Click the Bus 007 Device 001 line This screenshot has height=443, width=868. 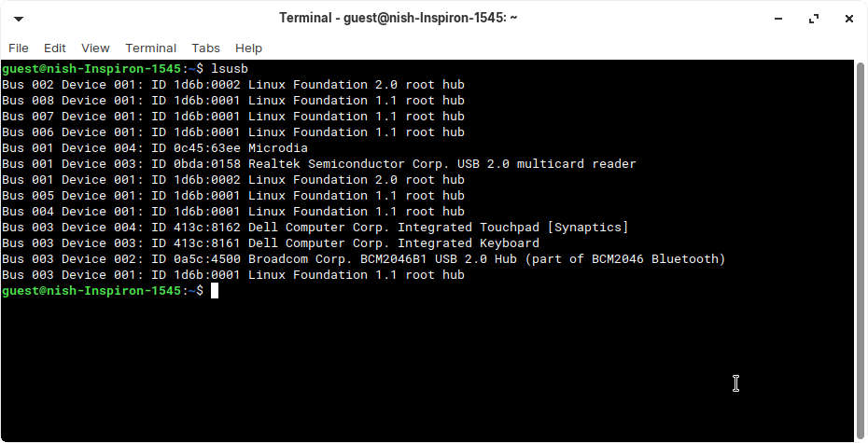pos(233,117)
